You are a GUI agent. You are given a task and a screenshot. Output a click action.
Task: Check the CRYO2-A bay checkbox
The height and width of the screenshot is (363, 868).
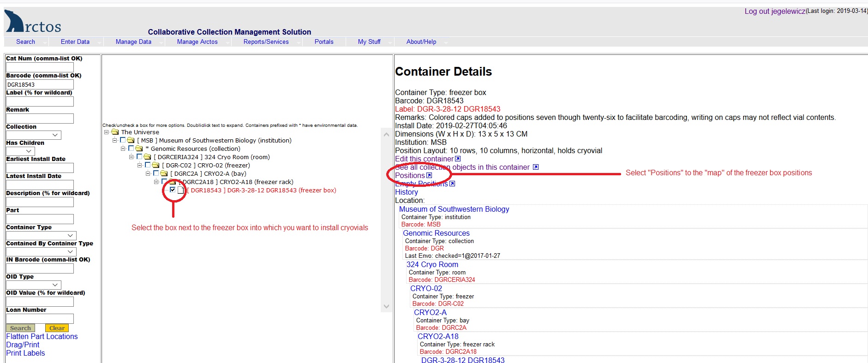[x=156, y=173]
